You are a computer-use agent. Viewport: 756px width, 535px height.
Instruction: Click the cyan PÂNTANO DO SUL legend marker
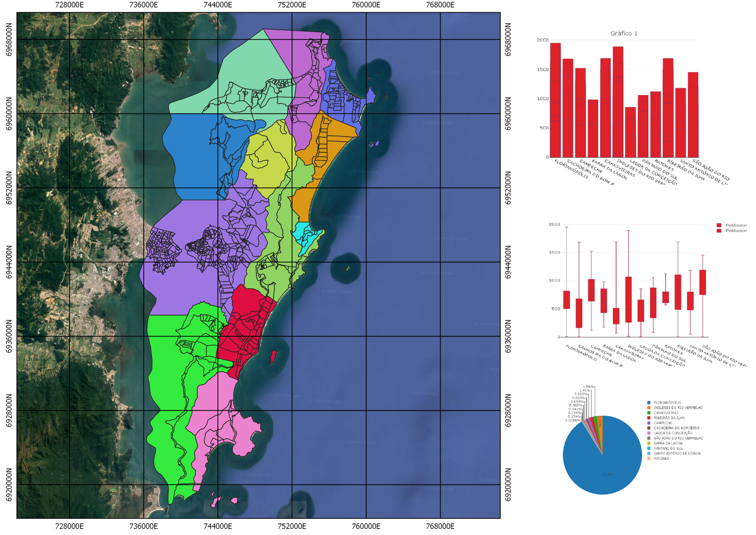point(649,448)
